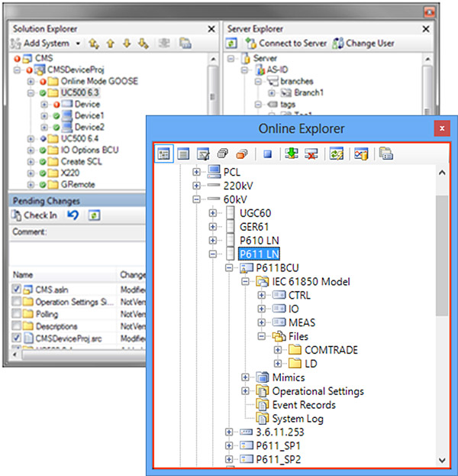Expand the COMTRADE folder node
This screenshot has width=458, height=476.
(x=278, y=350)
